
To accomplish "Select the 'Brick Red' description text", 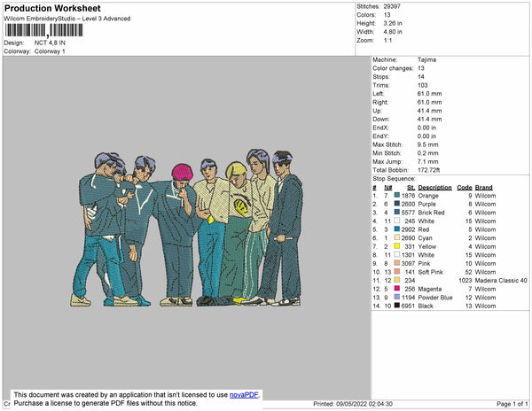I will click(x=431, y=213).
